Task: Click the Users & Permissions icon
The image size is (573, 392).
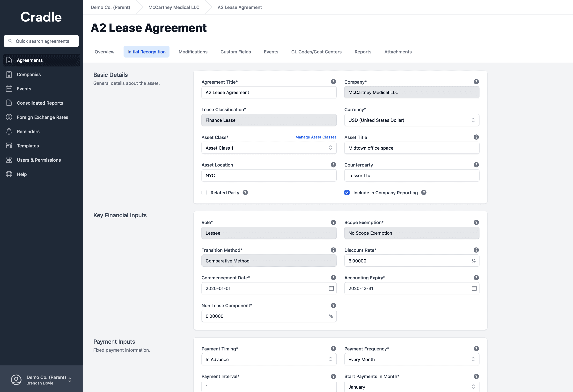Action: click(x=9, y=160)
